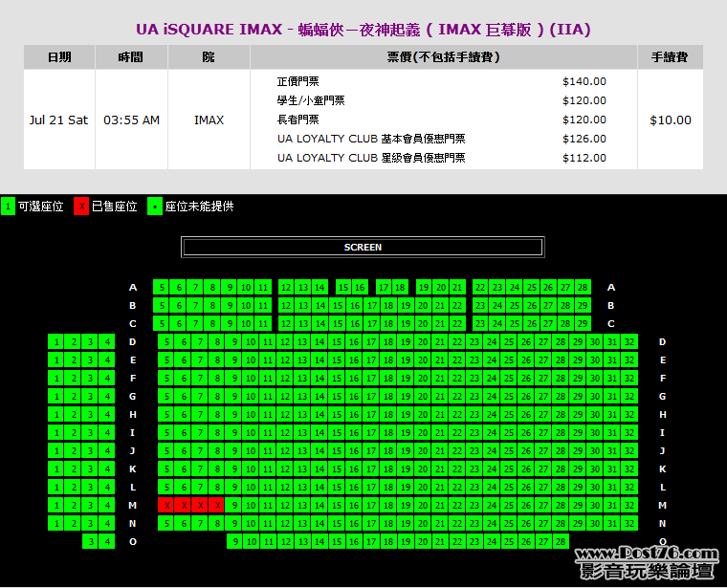
Task: Select seat 21 in row L
Action: [x=440, y=487]
